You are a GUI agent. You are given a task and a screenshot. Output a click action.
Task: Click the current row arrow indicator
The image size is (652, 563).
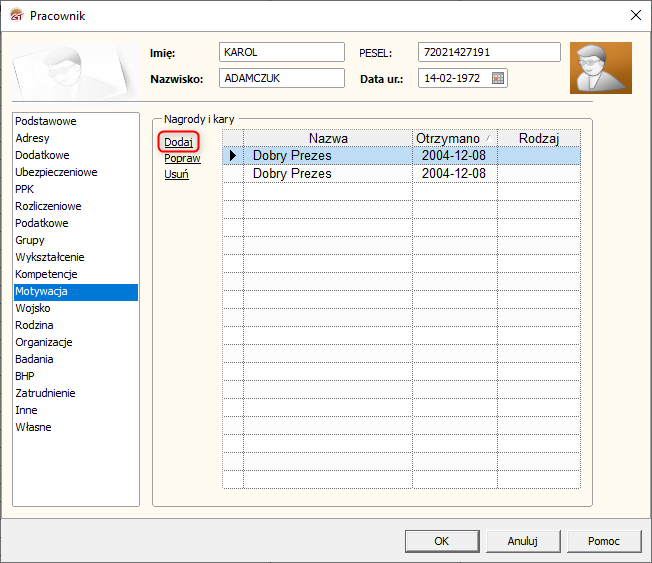[233, 156]
